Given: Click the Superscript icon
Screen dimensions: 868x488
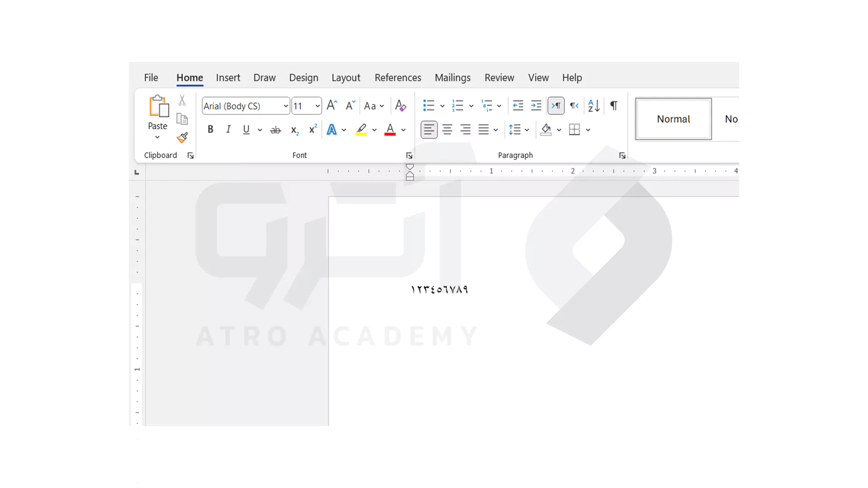Looking at the screenshot, I should (x=312, y=130).
